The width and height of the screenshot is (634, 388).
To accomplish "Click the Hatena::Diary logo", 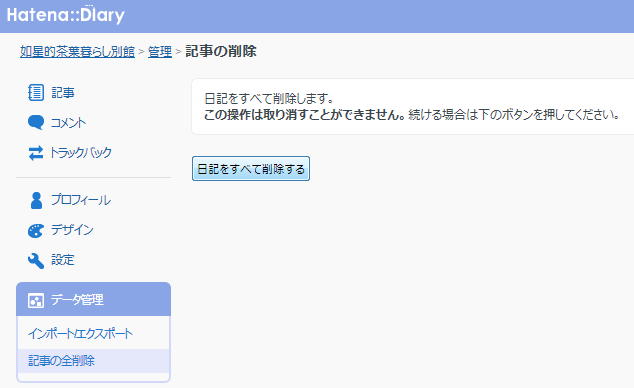I will coord(66,15).
